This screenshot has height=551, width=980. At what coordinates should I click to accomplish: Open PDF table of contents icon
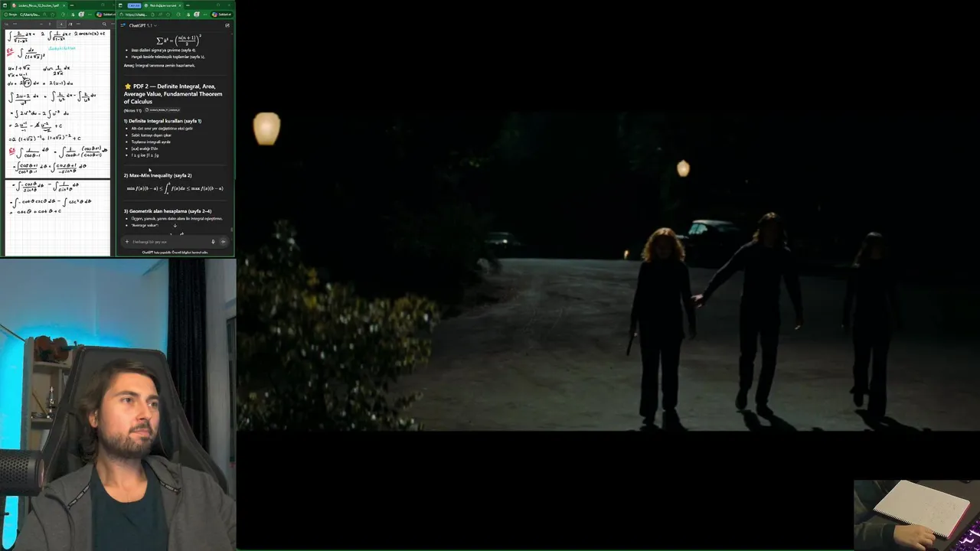[7, 24]
